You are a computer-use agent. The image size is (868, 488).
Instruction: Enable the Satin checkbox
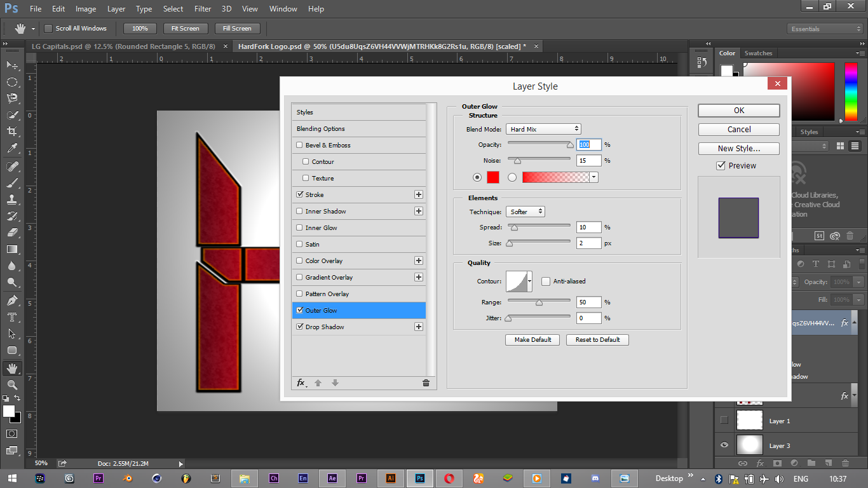(x=299, y=244)
